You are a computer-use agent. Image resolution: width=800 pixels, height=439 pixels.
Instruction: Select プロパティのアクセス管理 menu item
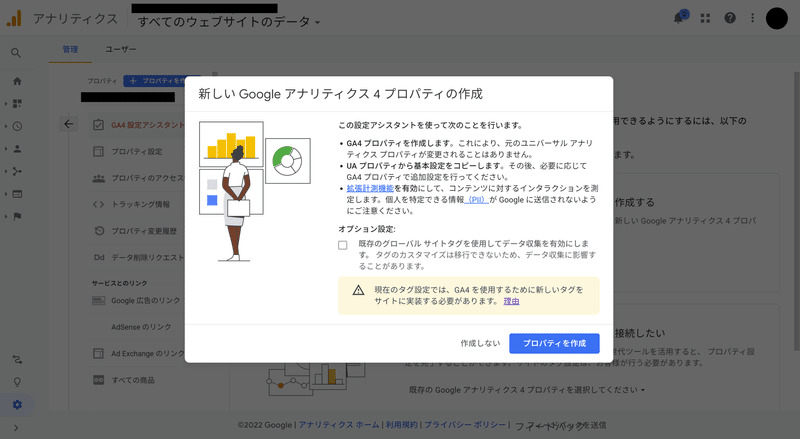(x=138, y=178)
